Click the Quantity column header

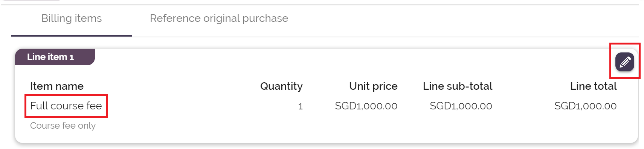click(281, 86)
